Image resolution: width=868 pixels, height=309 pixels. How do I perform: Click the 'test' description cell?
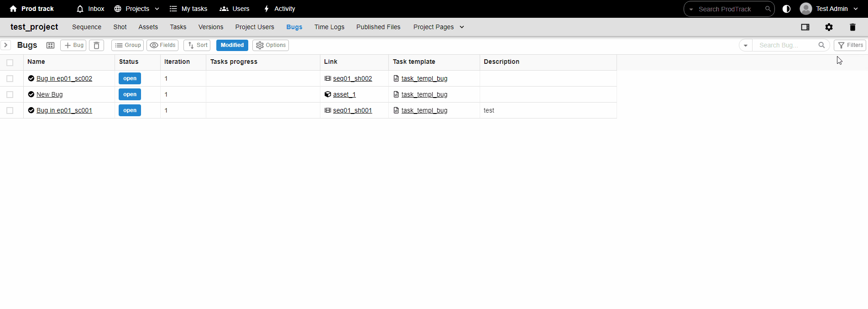tap(548, 110)
